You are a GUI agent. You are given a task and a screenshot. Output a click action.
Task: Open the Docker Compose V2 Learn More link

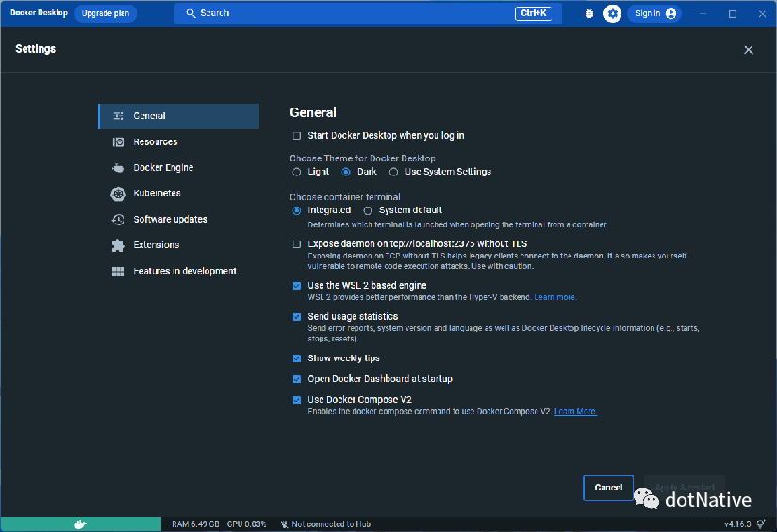point(575,411)
